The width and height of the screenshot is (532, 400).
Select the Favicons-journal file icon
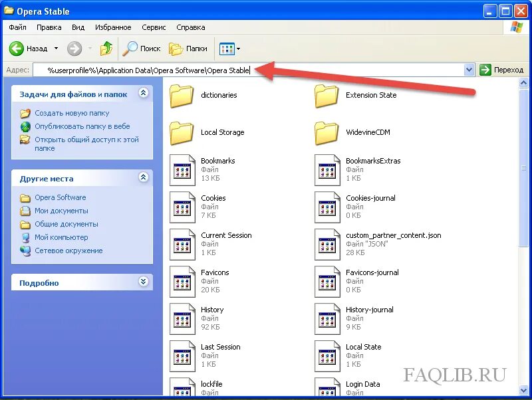[327, 282]
